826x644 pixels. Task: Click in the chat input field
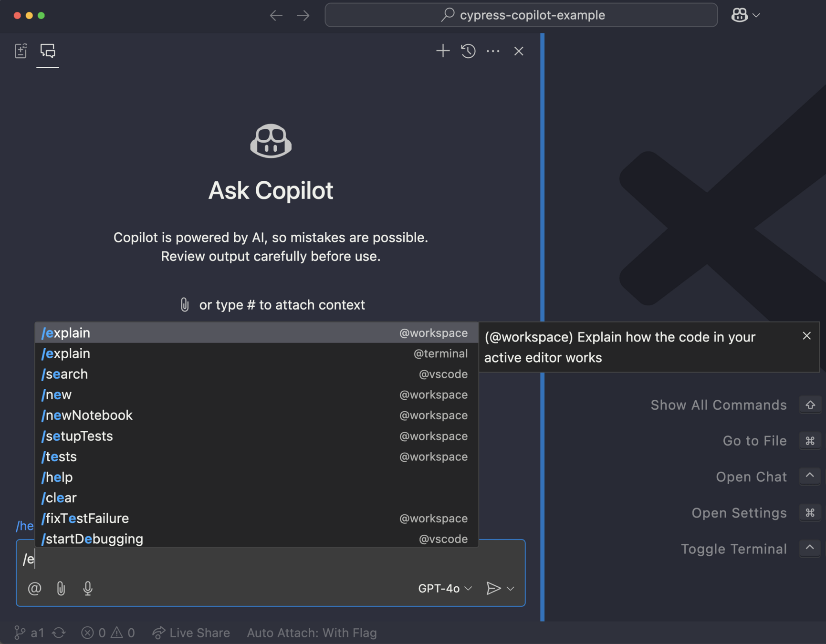click(x=271, y=559)
